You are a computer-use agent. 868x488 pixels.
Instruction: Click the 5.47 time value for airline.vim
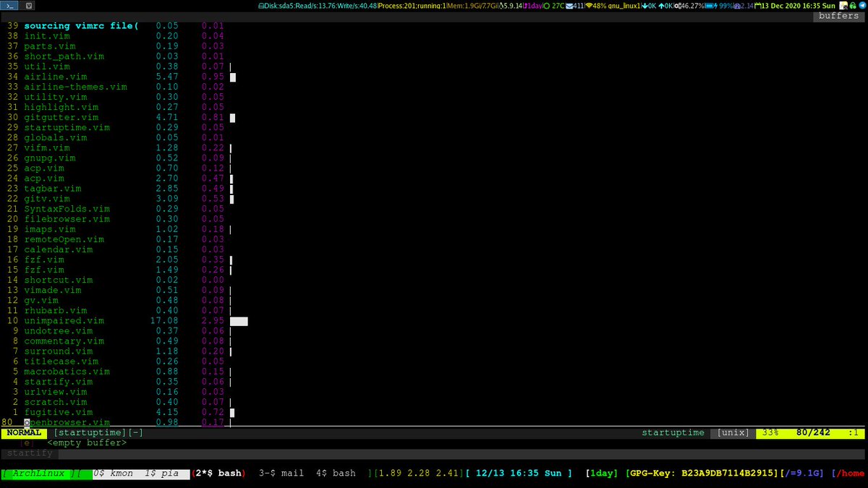168,77
